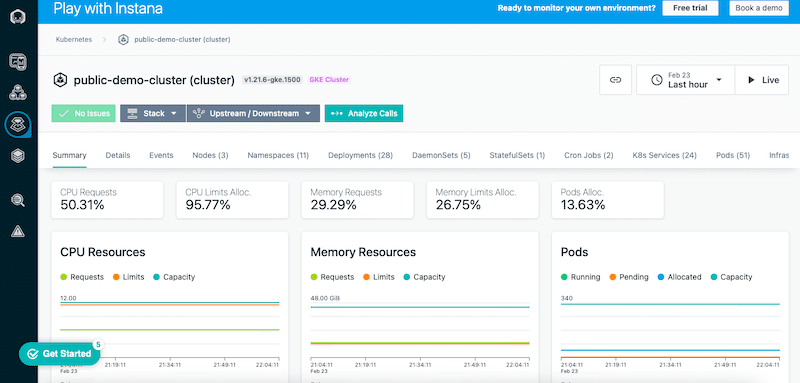Viewport: 800px width, 383px height.
Task: Toggle Pending series in Pods legend
Action: click(629, 277)
